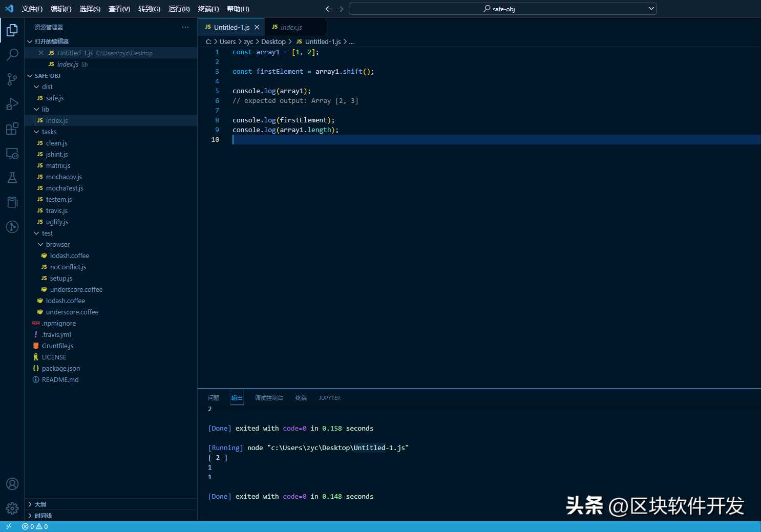Open the 文件(F) menu

[x=32, y=9]
